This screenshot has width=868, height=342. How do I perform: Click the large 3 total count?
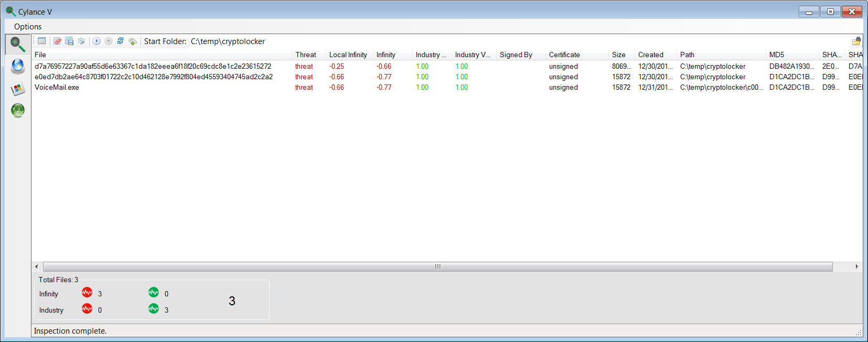coord(232,301)
